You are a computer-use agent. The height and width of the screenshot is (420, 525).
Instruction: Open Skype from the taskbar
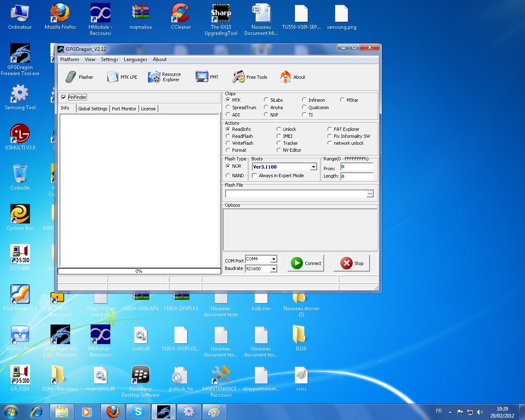138,411
